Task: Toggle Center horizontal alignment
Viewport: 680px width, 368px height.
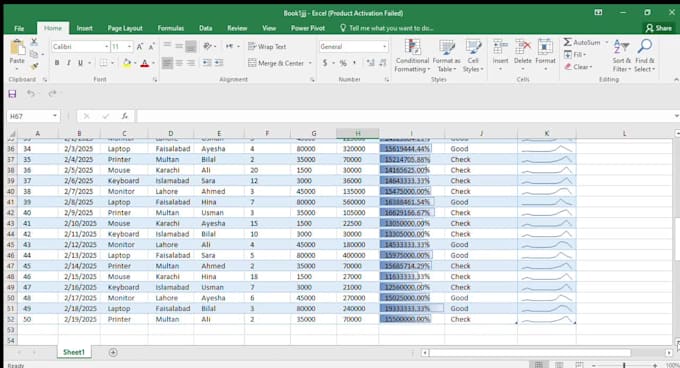Action: [179, 63]
